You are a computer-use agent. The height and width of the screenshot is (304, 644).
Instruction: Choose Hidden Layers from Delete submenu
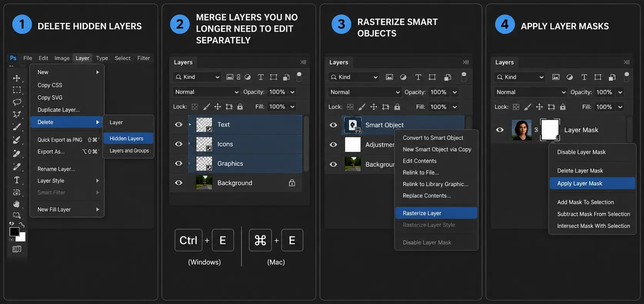[128, 138]
